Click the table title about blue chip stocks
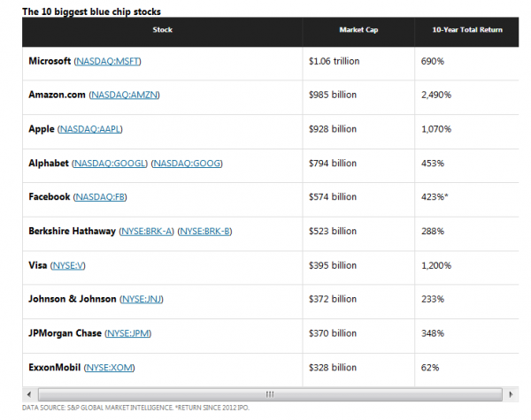 [x=91, y=11]
